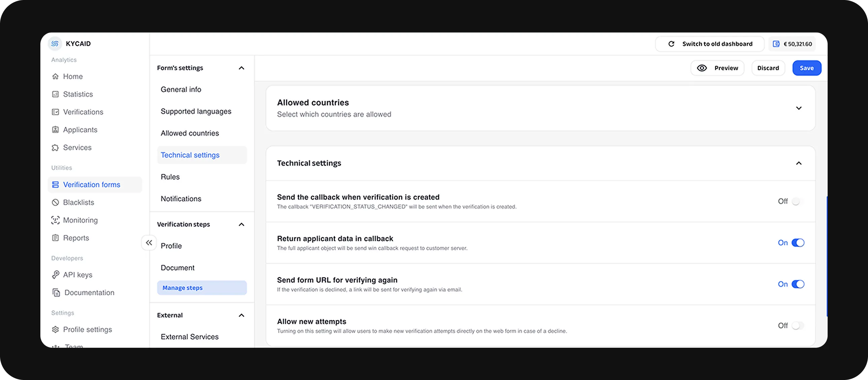Click the Save button
The height and width of the screenshot is (380, 868).
[x=806, y=68]
